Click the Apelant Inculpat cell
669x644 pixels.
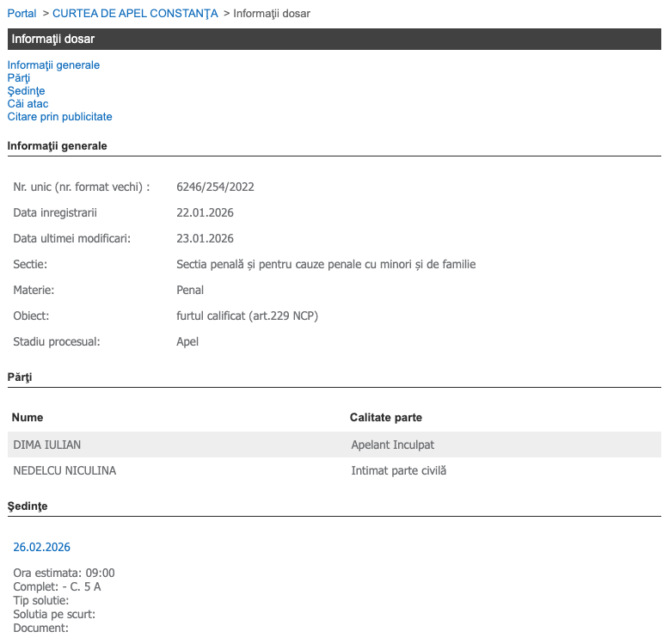point(393,445)
